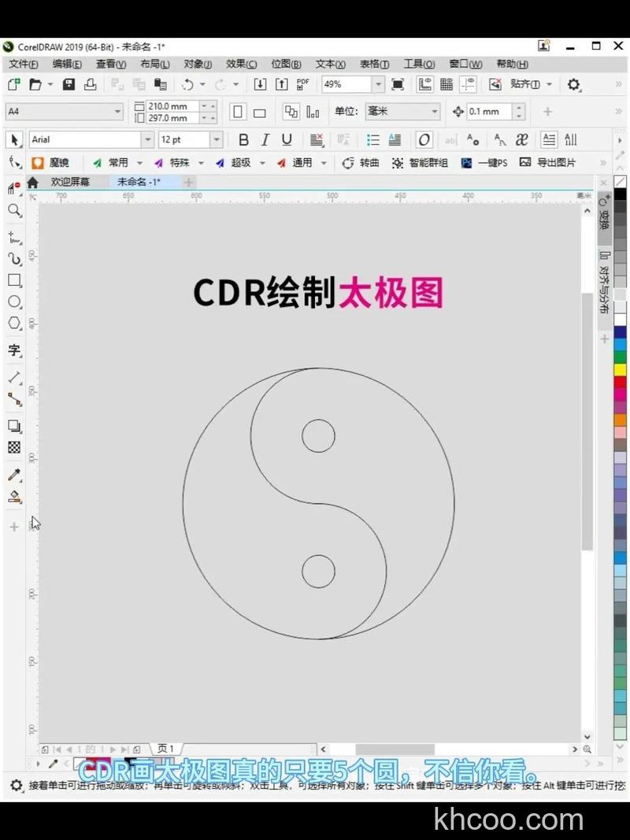Click the 转曲 convert-to-curves button

click(362, 163)
